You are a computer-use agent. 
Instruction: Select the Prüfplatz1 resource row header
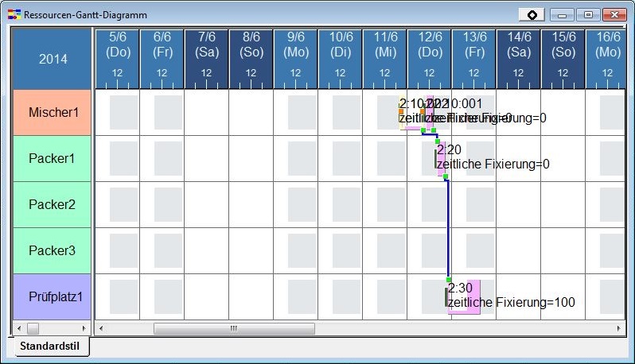click(x=53, y=297)
